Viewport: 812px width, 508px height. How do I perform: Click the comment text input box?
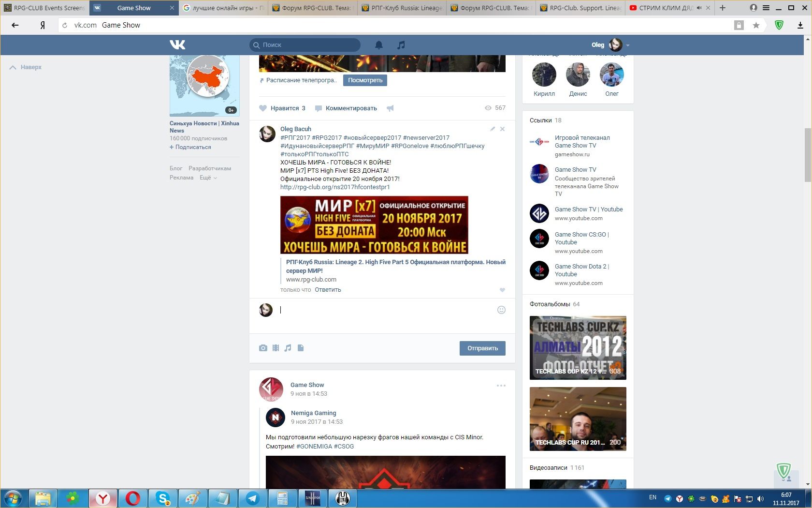coord(387,310)
